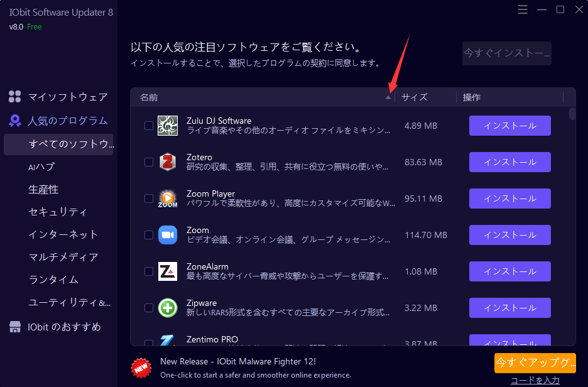Mark the Zipware checkbox
This screenshot has height=387, width=588.
[149, 308]
